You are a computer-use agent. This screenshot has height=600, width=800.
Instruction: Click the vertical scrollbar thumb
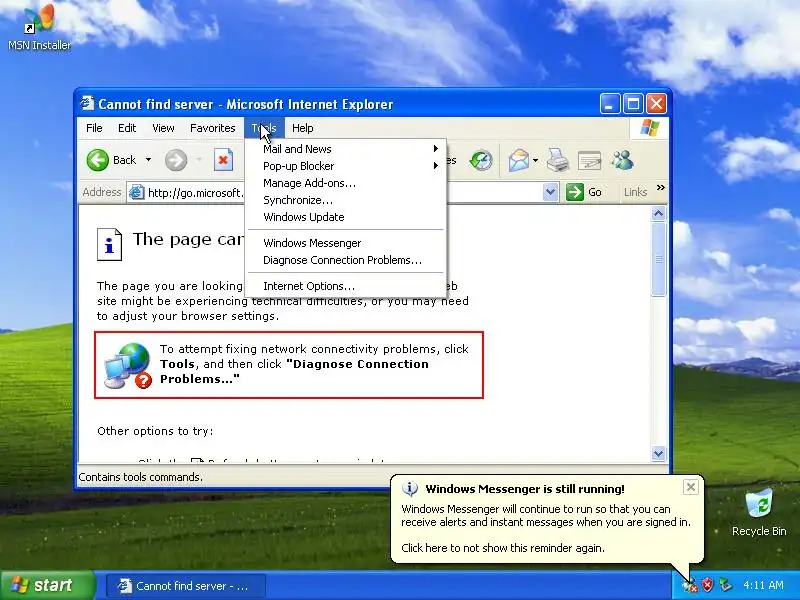tap(659, 259)
